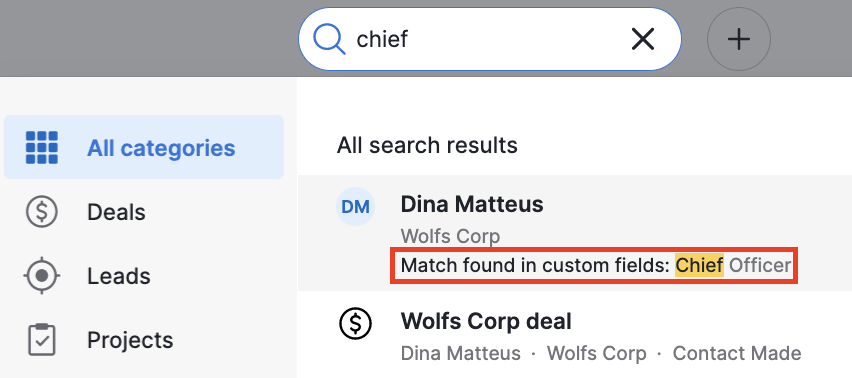Clear the search with the X icon
Image resolution: width=852 pixels, height=378 pixels.
643,39
